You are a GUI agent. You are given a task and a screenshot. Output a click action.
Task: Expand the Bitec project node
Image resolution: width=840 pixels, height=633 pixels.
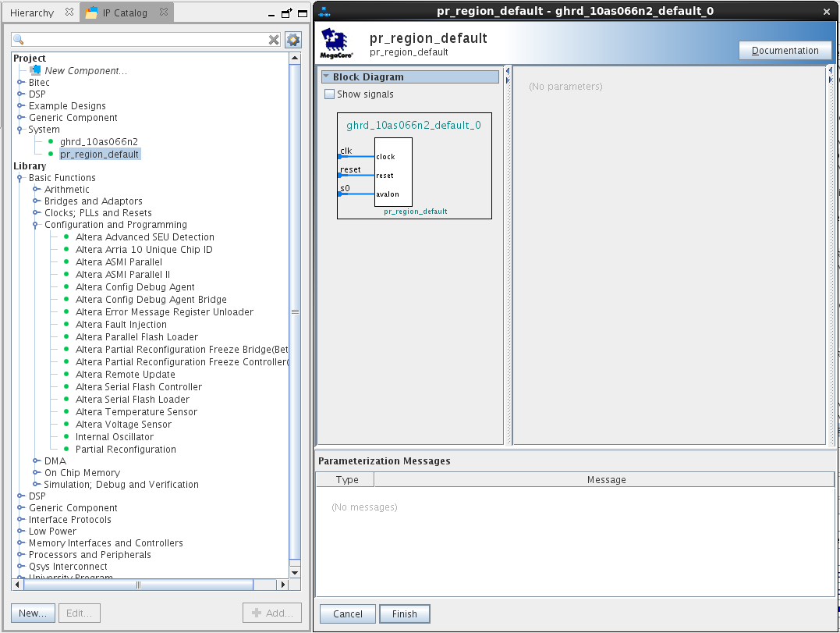(20, 82)
